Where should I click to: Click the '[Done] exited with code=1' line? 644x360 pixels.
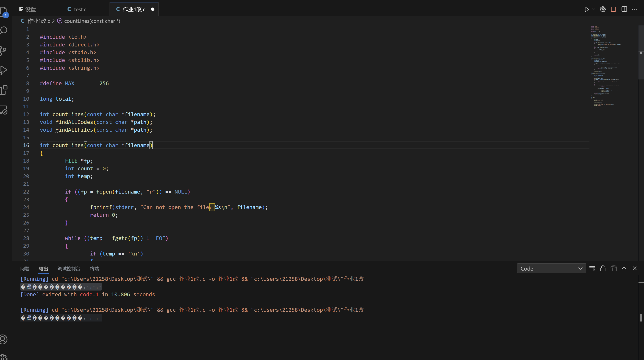click(x=88, y=294)
